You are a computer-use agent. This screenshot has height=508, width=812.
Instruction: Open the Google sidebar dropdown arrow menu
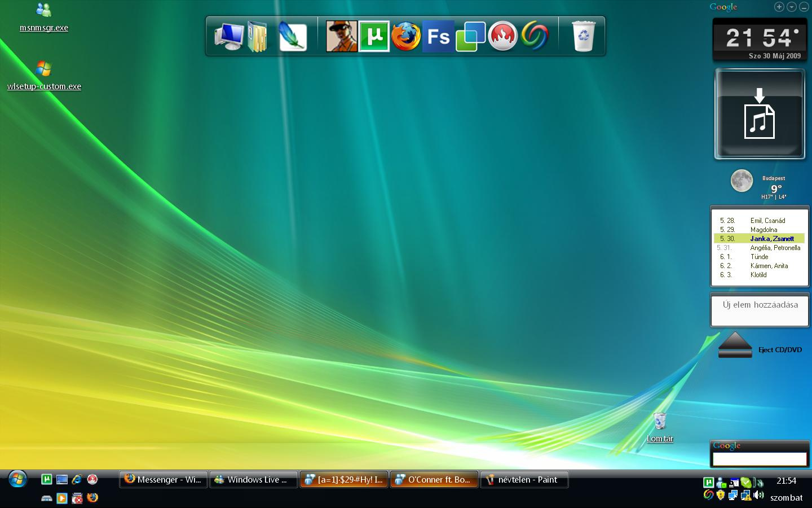click(x=791, y=7)
